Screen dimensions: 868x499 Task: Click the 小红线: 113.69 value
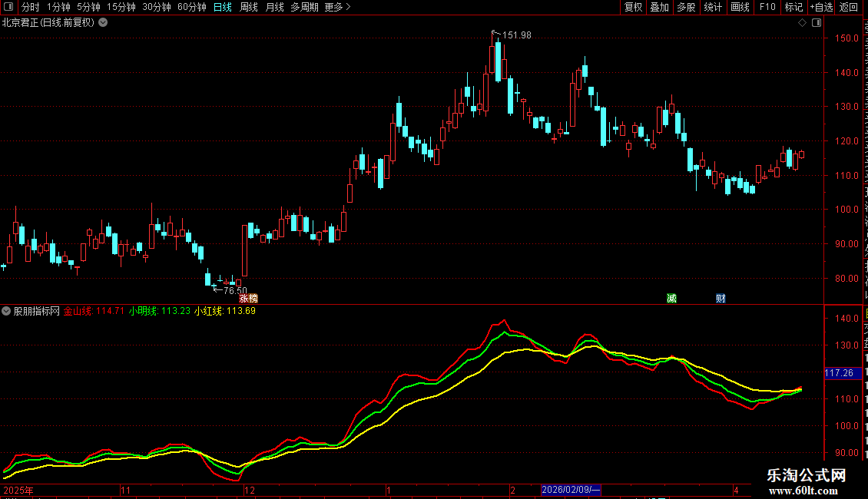coord(225,311)
